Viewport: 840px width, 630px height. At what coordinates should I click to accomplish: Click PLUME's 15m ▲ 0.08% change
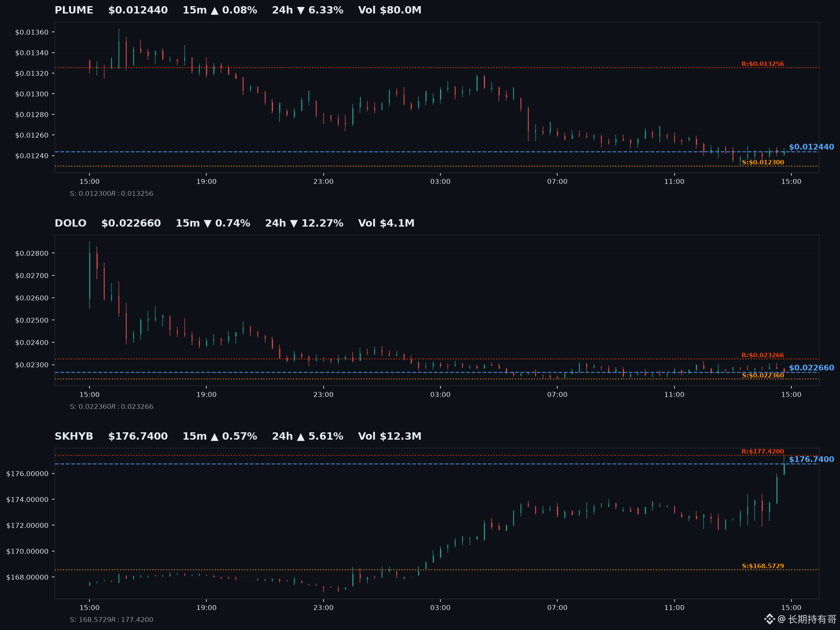(220, 10)
